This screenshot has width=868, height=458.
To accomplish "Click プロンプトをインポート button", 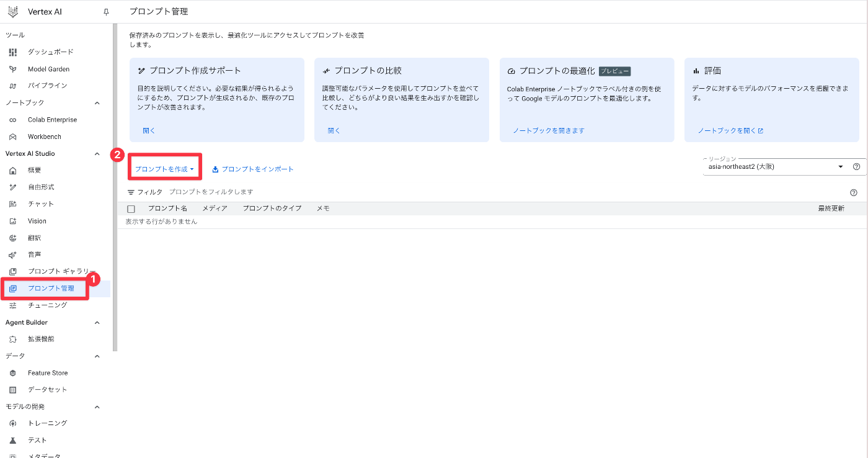I will coord(253,169).
